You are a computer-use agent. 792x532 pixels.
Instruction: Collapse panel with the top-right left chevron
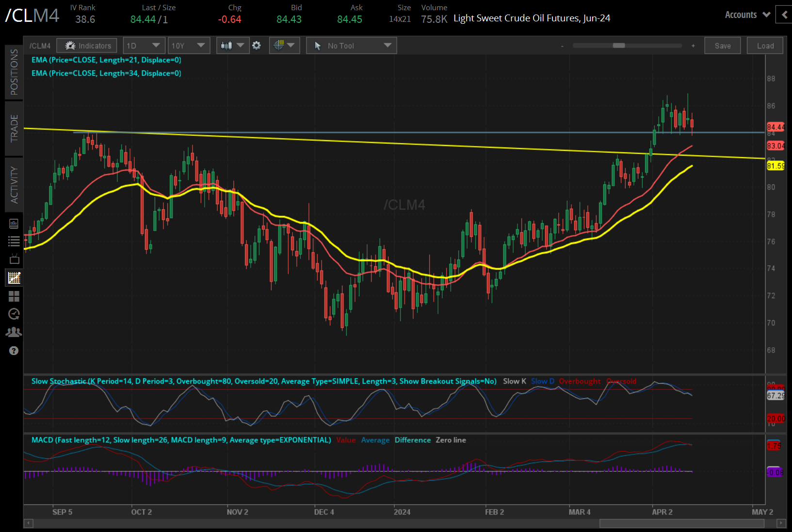coord(784,15)
